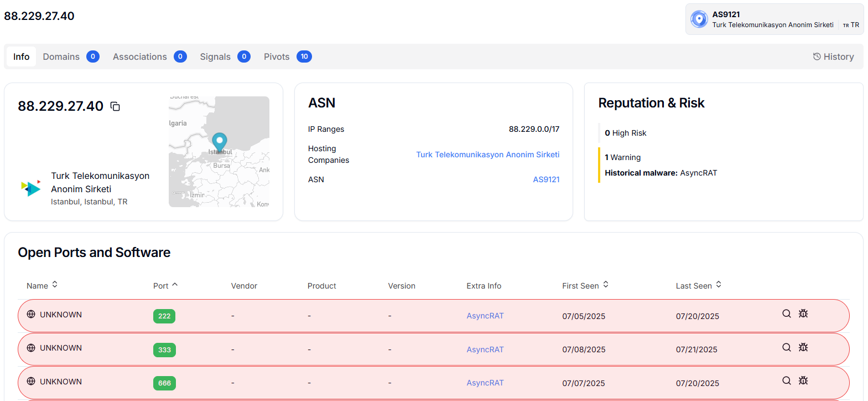
Task: Click the globe icon in port 333 row
Action: 31,348
